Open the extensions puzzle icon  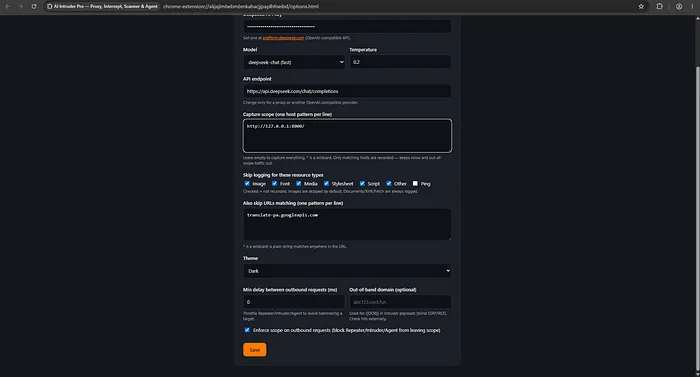659,6
